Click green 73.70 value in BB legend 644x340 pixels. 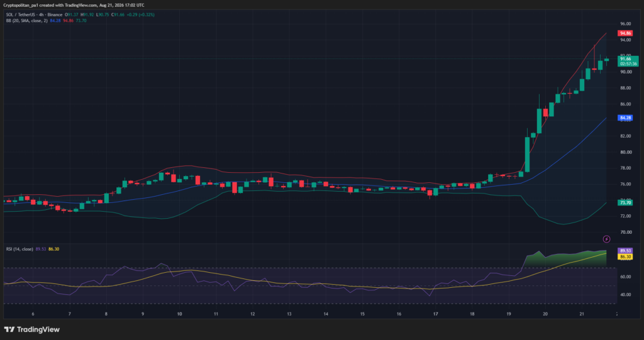click(81, 21)
